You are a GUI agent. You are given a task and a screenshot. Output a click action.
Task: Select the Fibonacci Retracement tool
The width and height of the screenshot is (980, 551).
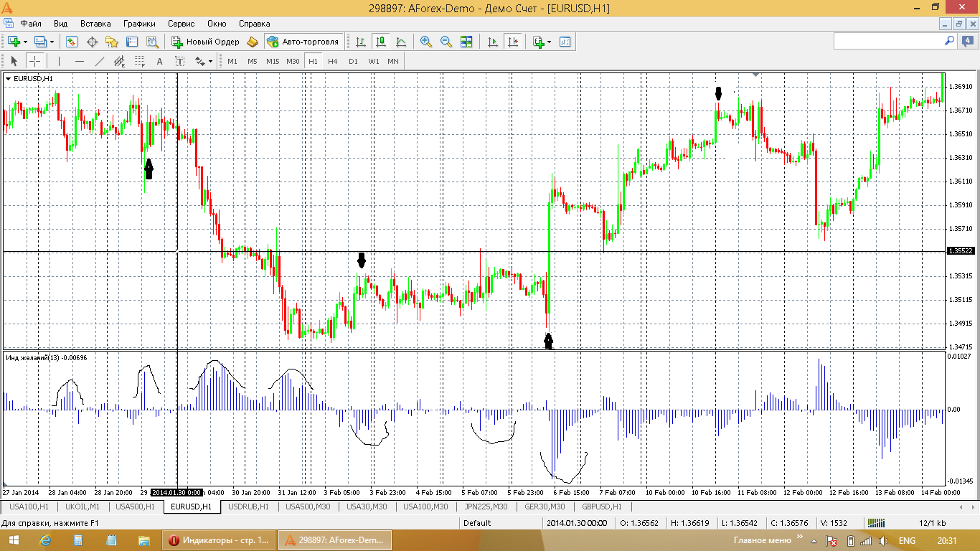coord(139,61)
